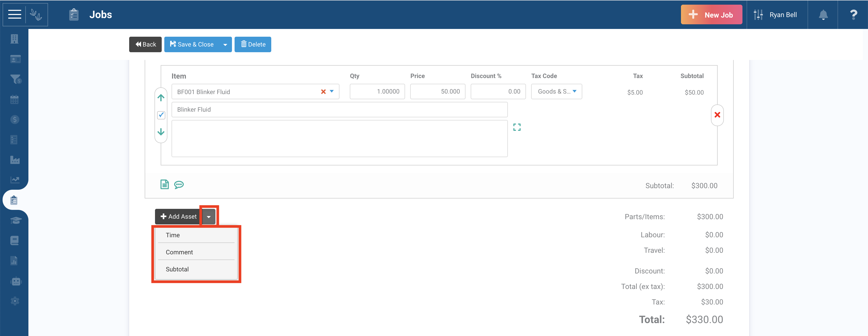Open the building icon in sidebar
Viewport: 868px width, 336px height.
14,39
